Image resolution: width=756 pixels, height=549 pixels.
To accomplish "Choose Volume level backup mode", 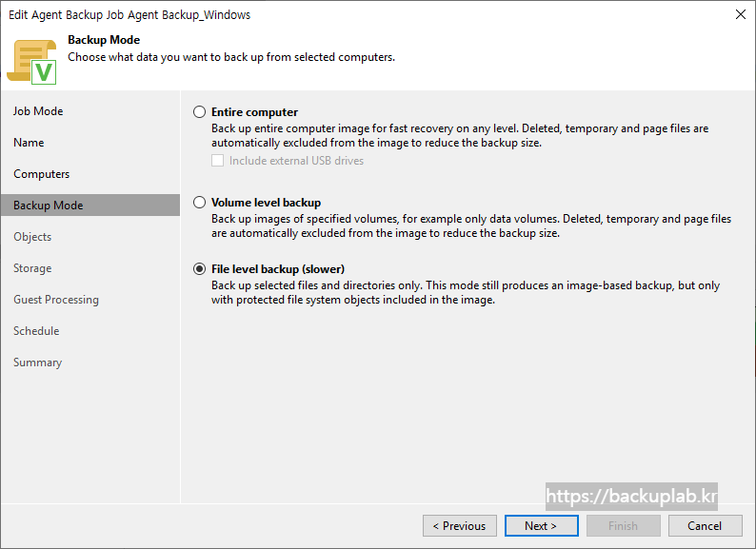I will (199, 203).
